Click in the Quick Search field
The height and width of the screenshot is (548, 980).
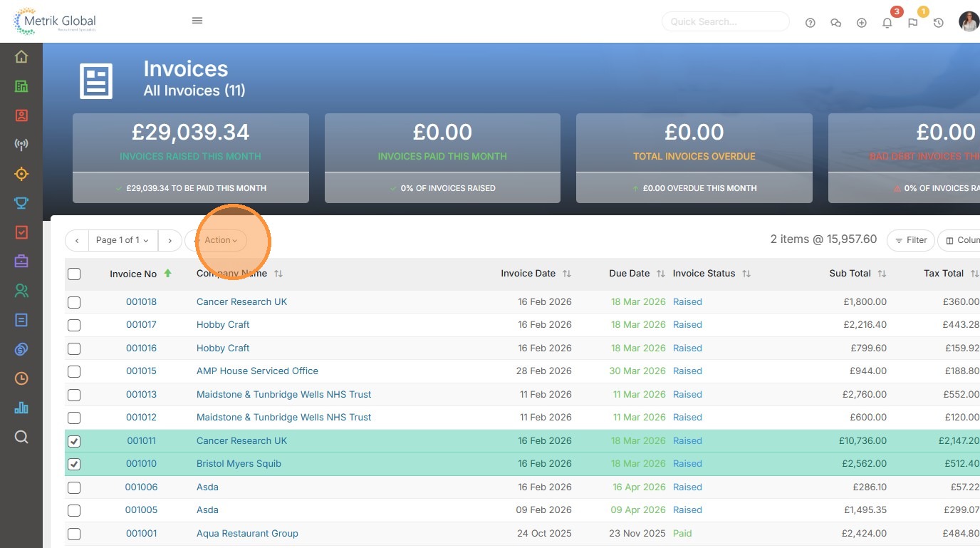[x=726, y=21]
